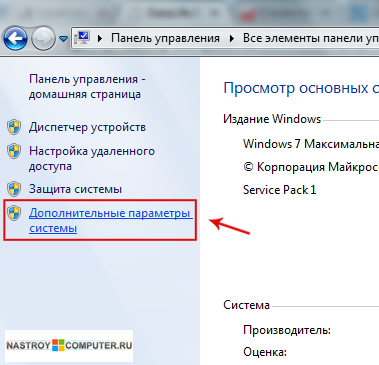The height and width of the screenshot is (365, 379).
Task: Select the Service Pack 1 text
Action: point(279,190)
